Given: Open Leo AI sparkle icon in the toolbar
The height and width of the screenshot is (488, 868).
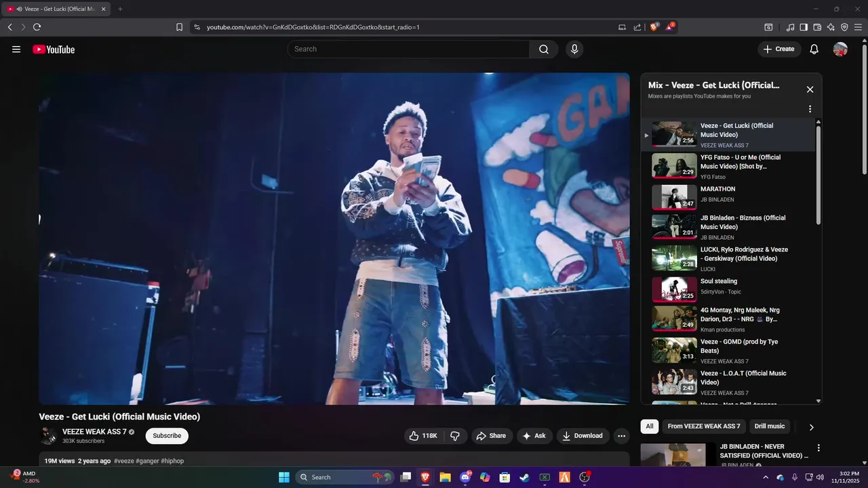Looking at the screenshot, I should (831, 27).
